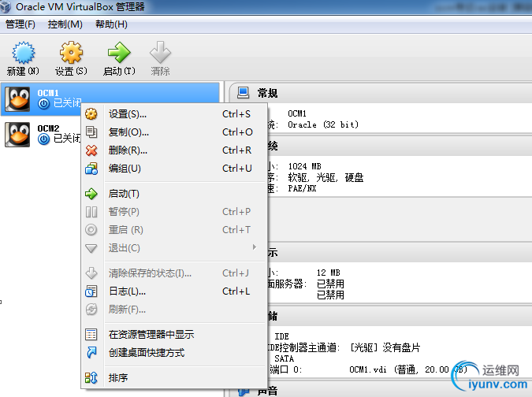532x397 pixels.
Task: Click the 12 MB video memory value
Action: coord(329,273)
